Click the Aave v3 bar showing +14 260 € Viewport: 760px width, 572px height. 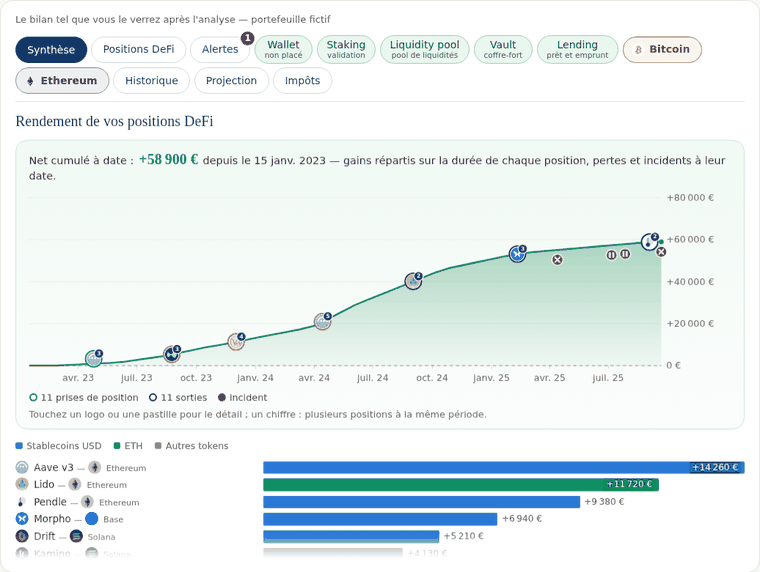[504, 467]
